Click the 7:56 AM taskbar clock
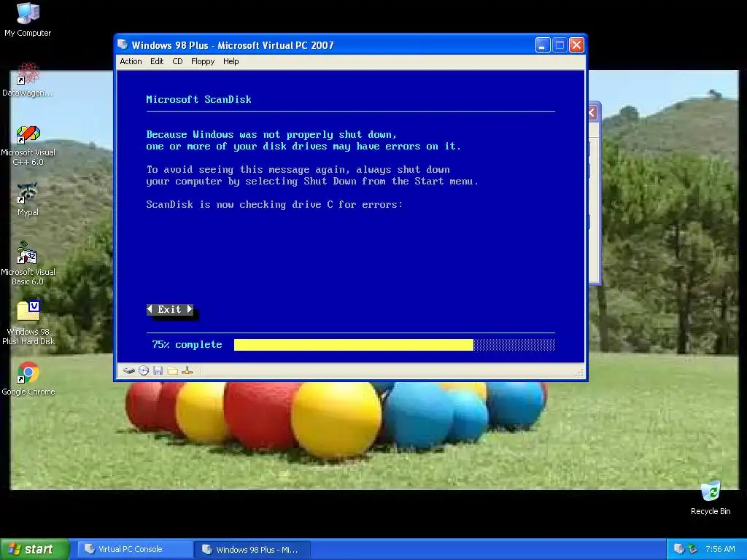 (720, 549)
